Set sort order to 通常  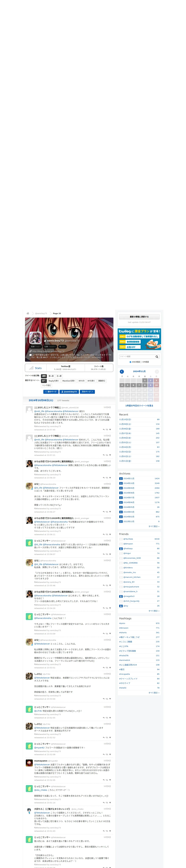click(44, 376)
